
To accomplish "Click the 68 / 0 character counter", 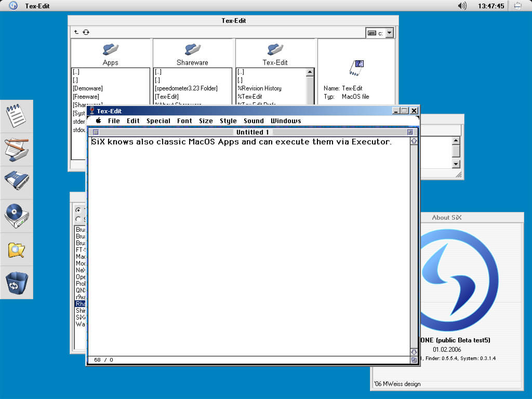I will 104,360.
